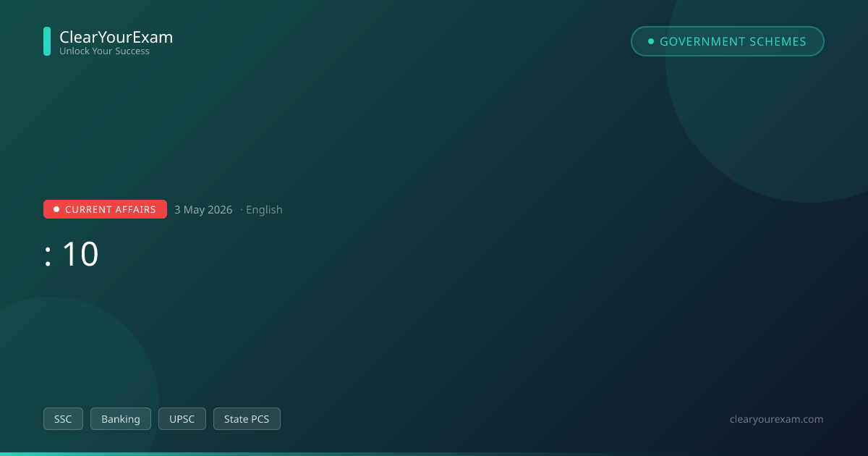Viewport: 868px width, 456px height.
Task: Click the ClearYourExam brand name
Action: (x=116, y=37)
